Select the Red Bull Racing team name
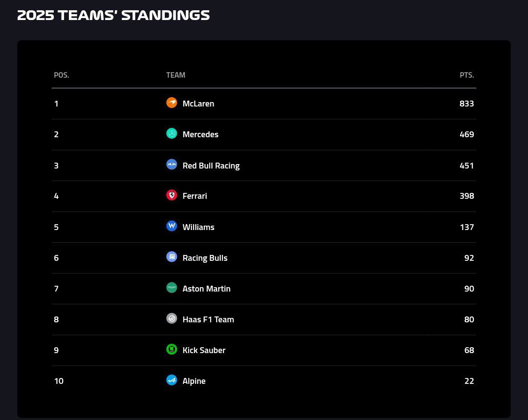 (211, 166)
